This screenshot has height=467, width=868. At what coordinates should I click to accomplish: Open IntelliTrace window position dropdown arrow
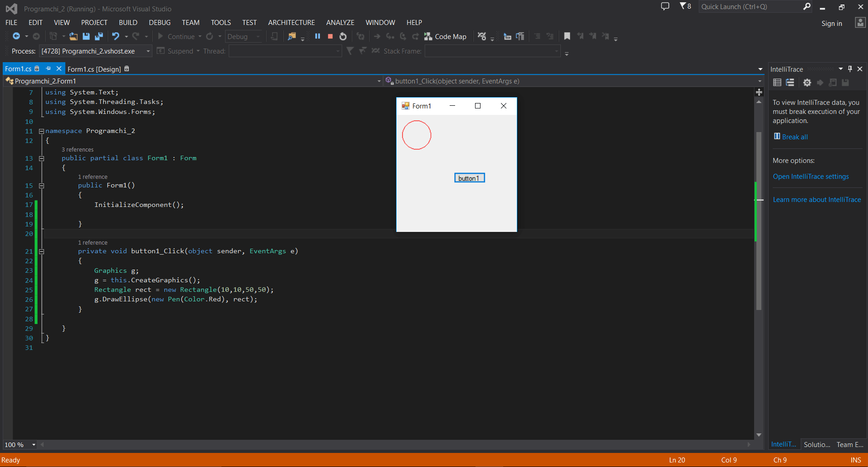click(840, 69)
